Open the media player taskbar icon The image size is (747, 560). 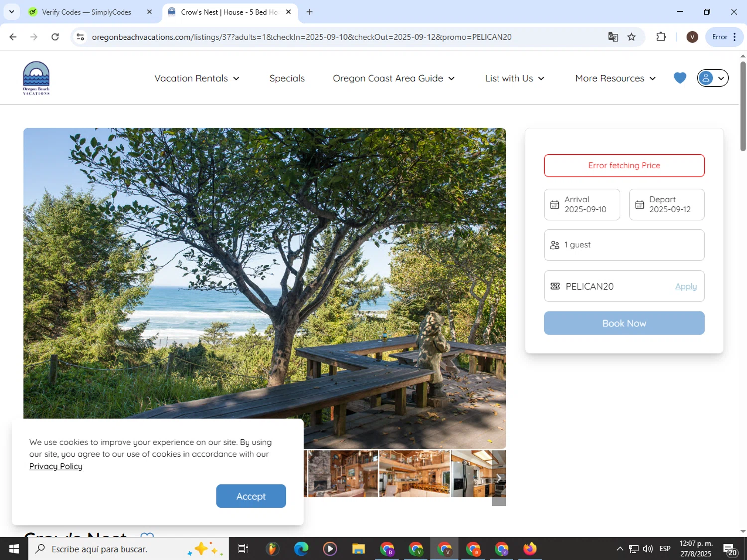point(330,549)
